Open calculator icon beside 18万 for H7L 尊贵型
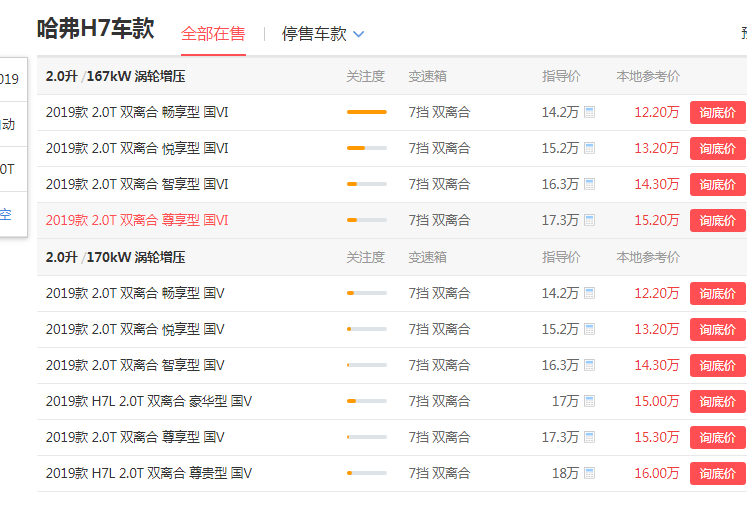This screenshot has height=506, width=747. [589, 473]
